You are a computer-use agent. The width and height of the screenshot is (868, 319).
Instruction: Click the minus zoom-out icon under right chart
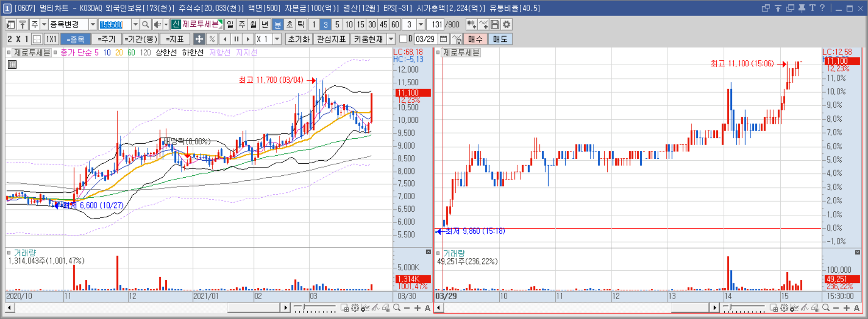(836, 308)
